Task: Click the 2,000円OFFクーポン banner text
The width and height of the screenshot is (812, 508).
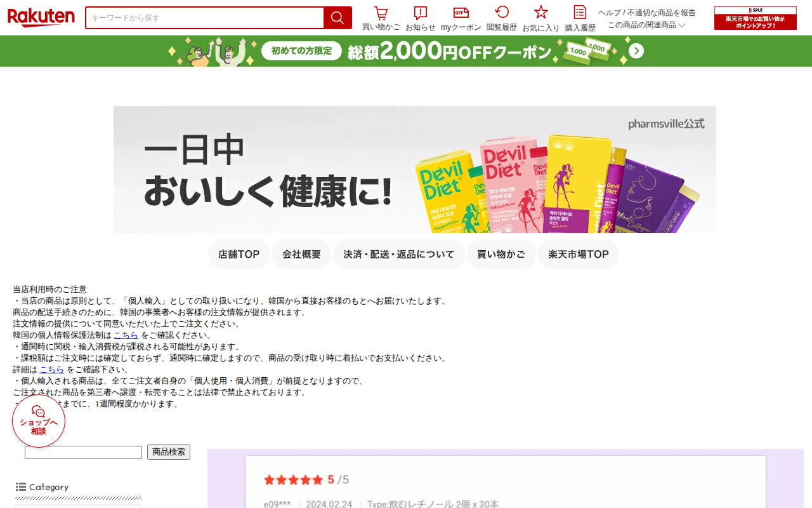Action: coord(450,51)
